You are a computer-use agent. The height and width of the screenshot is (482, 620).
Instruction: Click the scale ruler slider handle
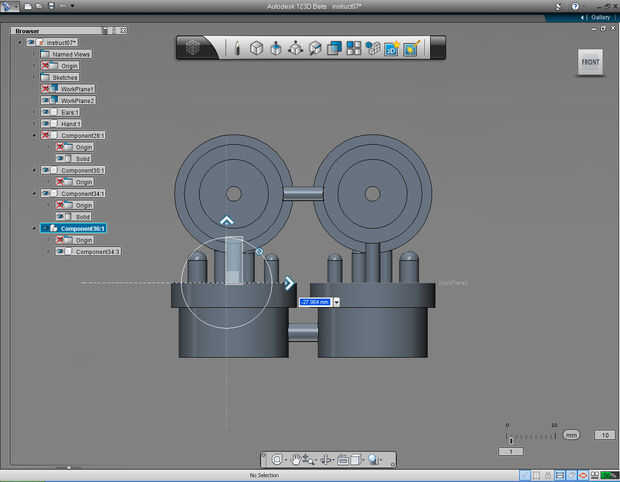(511, 439)
